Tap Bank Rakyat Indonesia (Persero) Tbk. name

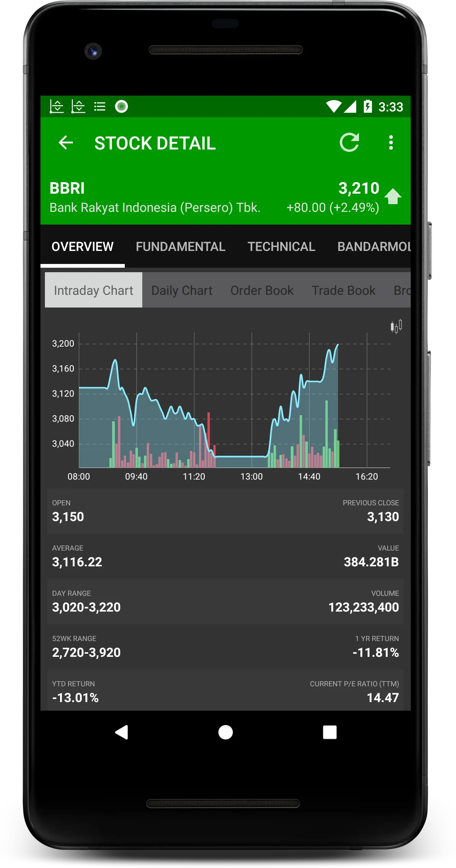pos(155,208)
